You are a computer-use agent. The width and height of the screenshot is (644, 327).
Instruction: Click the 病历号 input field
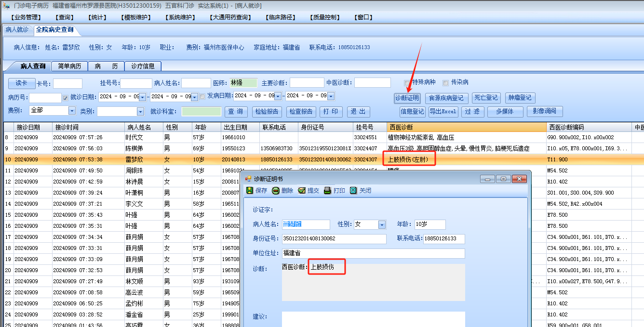[45, 98]
